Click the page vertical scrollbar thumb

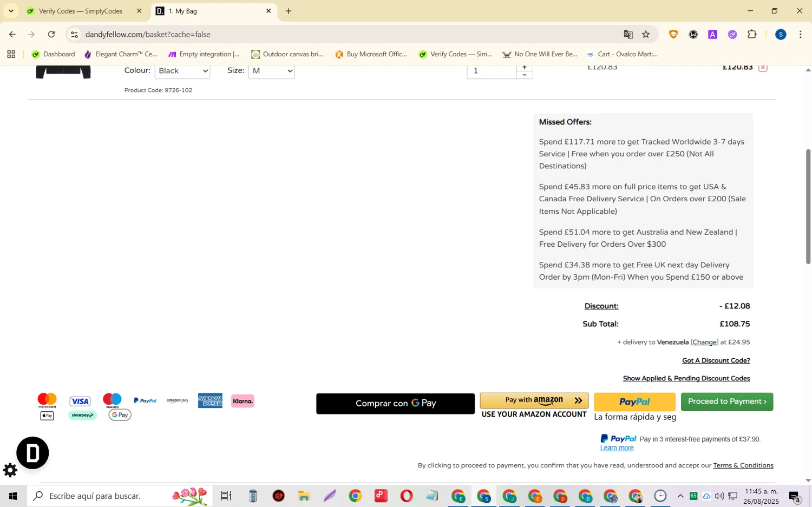(x=808, y=206)
